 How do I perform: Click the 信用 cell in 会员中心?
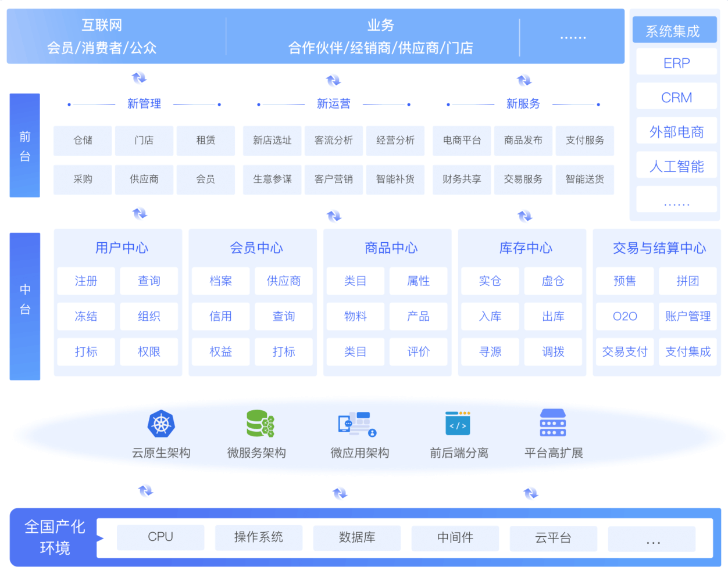[221, 317]
